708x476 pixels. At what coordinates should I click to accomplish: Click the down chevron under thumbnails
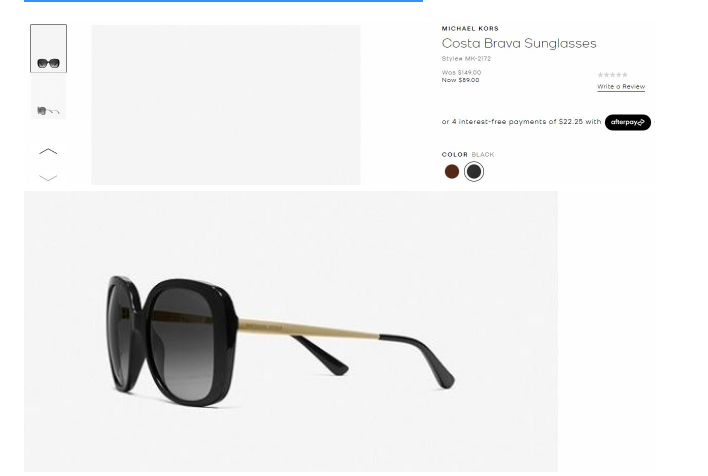point(48,177)
